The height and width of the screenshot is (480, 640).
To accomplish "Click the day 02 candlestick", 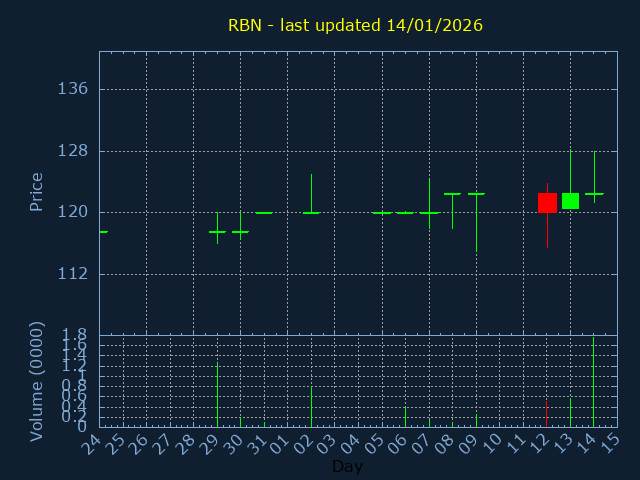I will (x=311, y=212).
